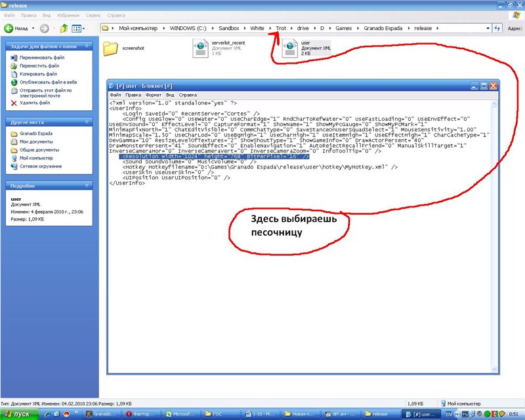
Task: Open Explorer's Избранное menu
Action: [x=68, y=15]
